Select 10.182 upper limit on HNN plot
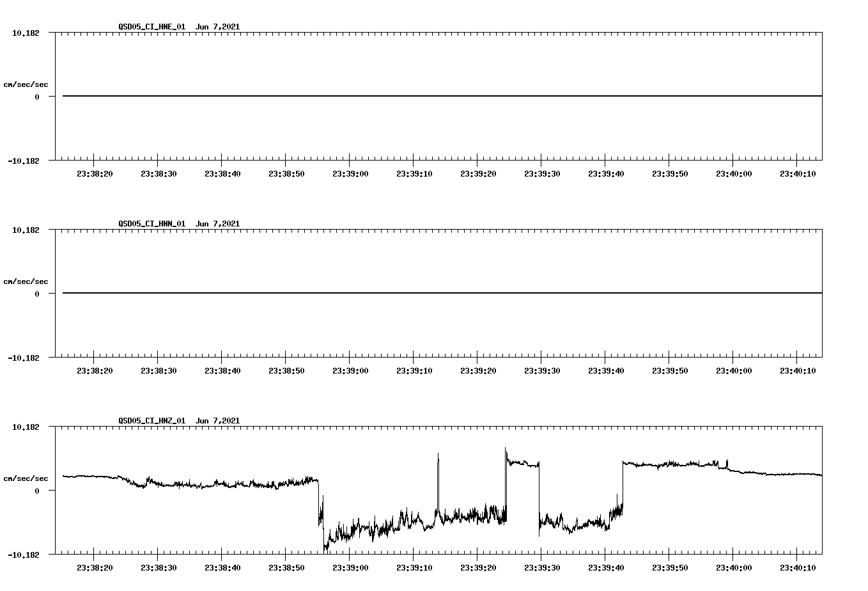868x591 pixels. [x=26, y=230]
